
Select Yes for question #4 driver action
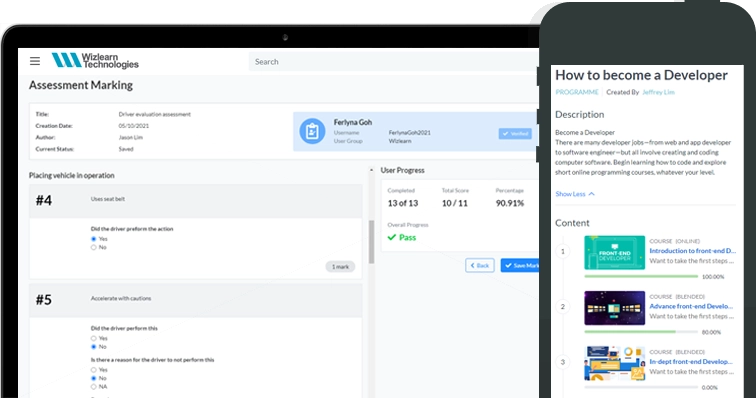(x=94, y=239)
